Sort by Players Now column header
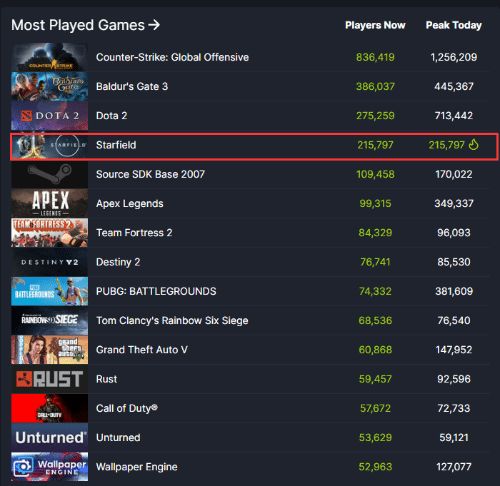This screenshot has height=486, width=500. point(375,25)
